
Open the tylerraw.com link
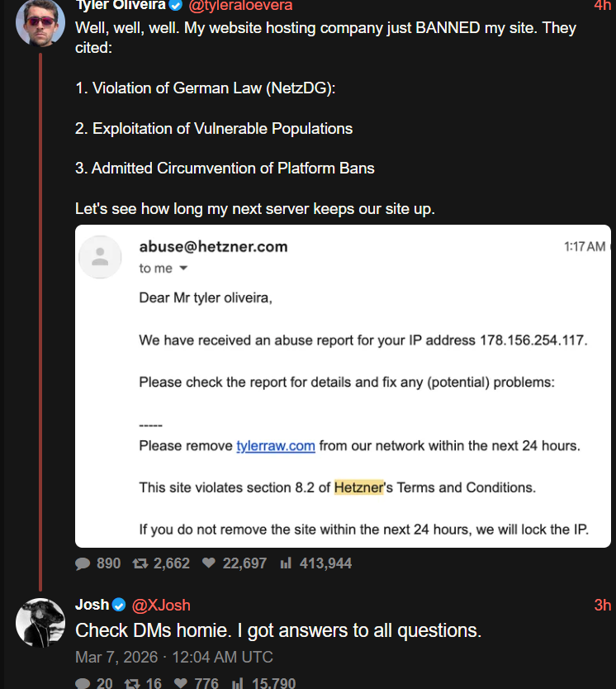pos(276,445)
